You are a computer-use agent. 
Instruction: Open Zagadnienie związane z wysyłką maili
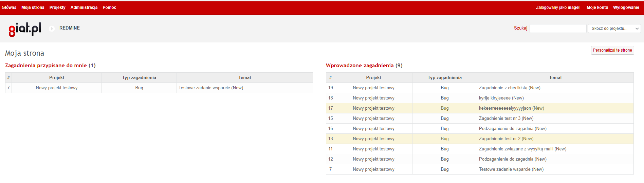(516, 149)
